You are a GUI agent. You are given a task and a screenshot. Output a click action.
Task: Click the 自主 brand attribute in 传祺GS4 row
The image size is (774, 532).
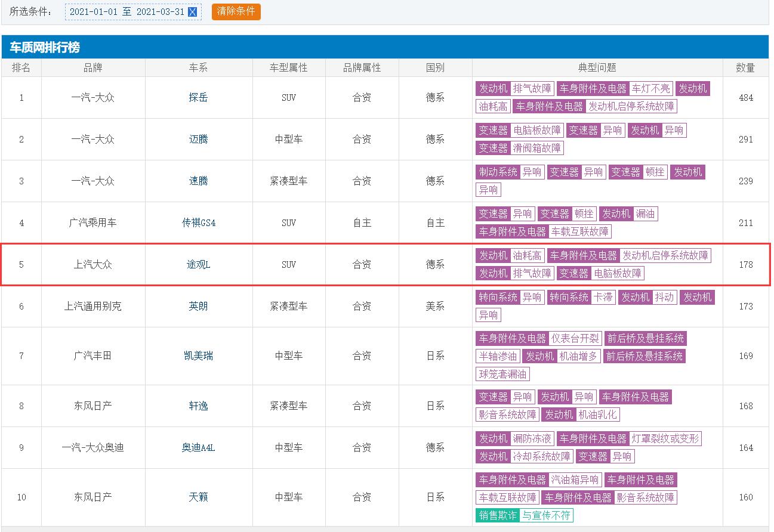[362, 223]
